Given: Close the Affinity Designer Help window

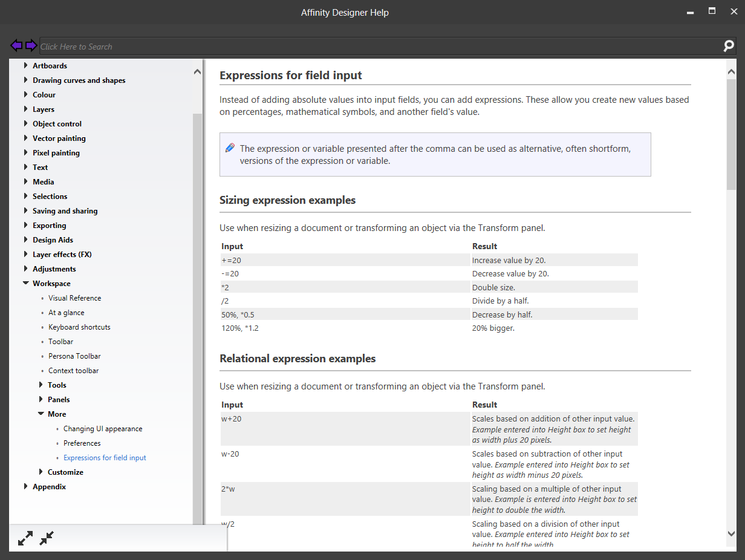Looking at the screenshot, I should coord(734,11).
